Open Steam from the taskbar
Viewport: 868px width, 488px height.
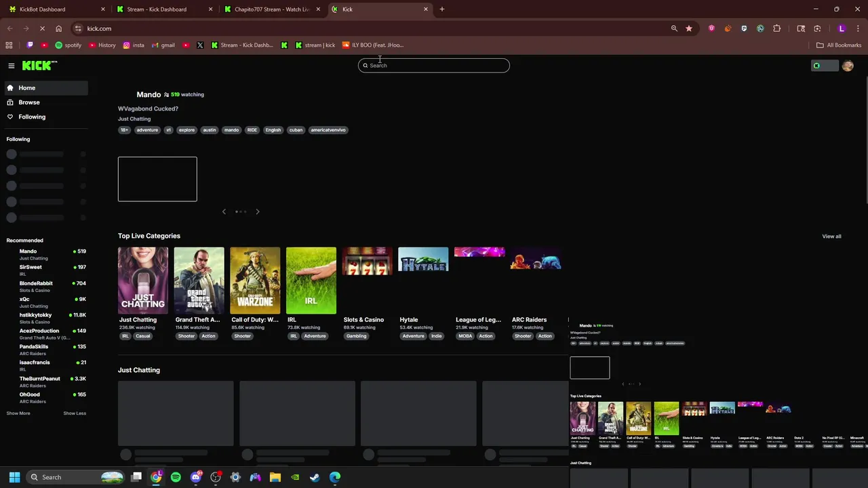[x=315, y=477]
